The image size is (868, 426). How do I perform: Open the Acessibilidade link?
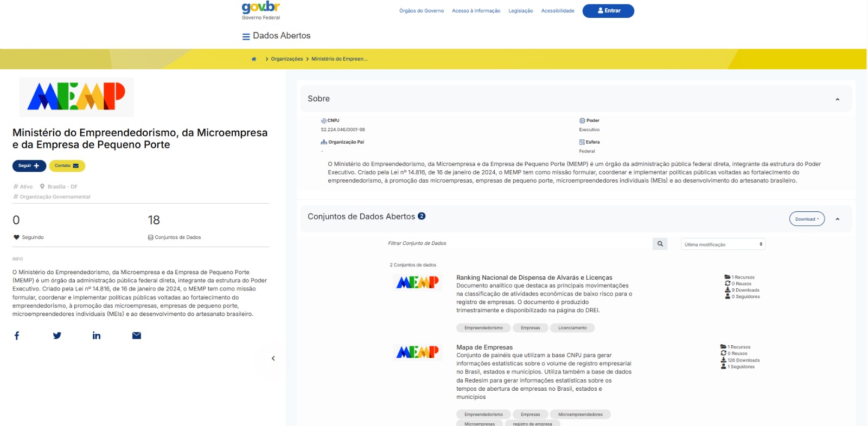(558, 11)
